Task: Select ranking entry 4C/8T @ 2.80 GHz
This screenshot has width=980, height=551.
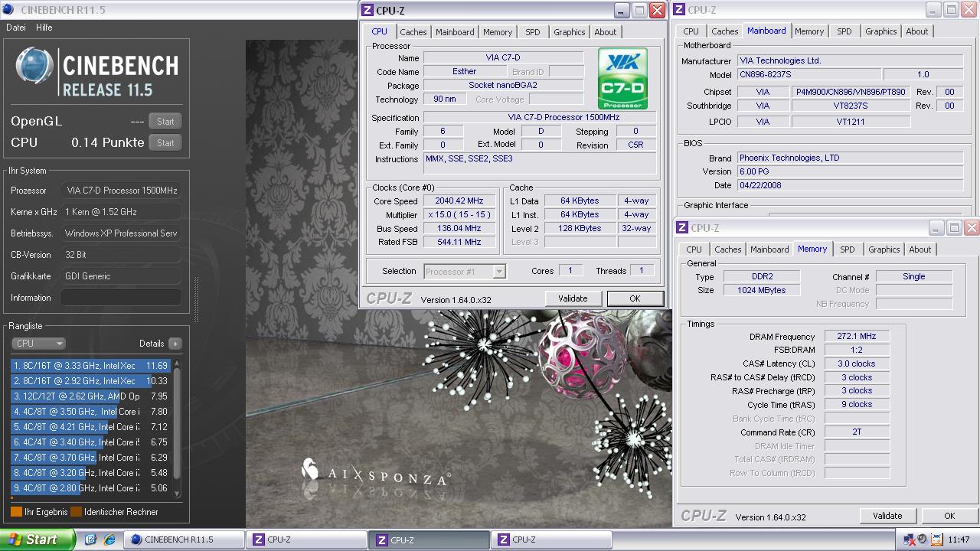Action: pos(90,488)
